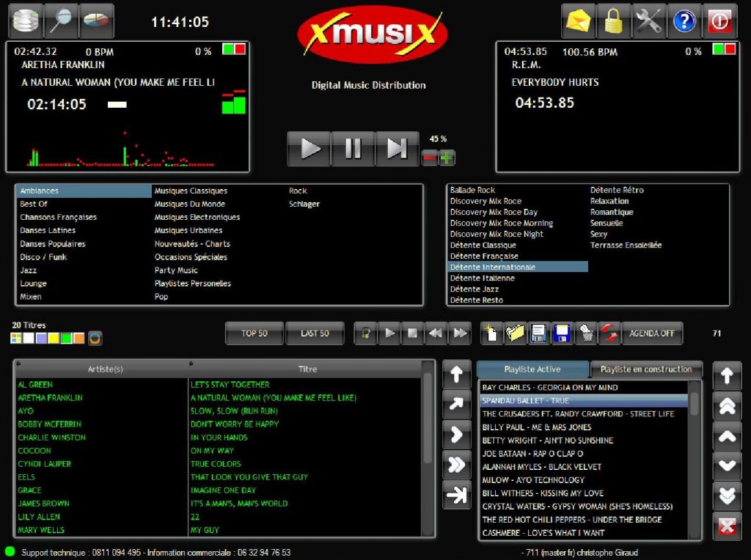This screenshot has height=560, width=751.
Task: Click the red arrows refresh icon
Action: click(609, 333)
